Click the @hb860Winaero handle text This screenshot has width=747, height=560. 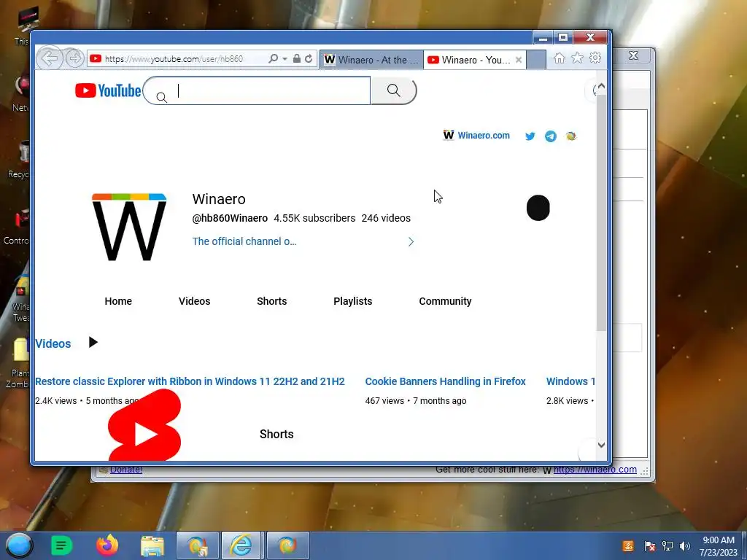tap(230, 218)
